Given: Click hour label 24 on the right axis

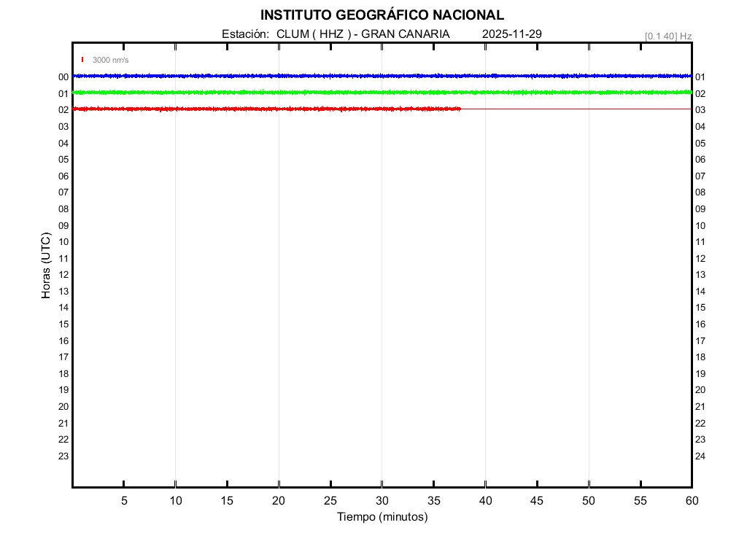Looking at the screenshot, I should point(700,456).
